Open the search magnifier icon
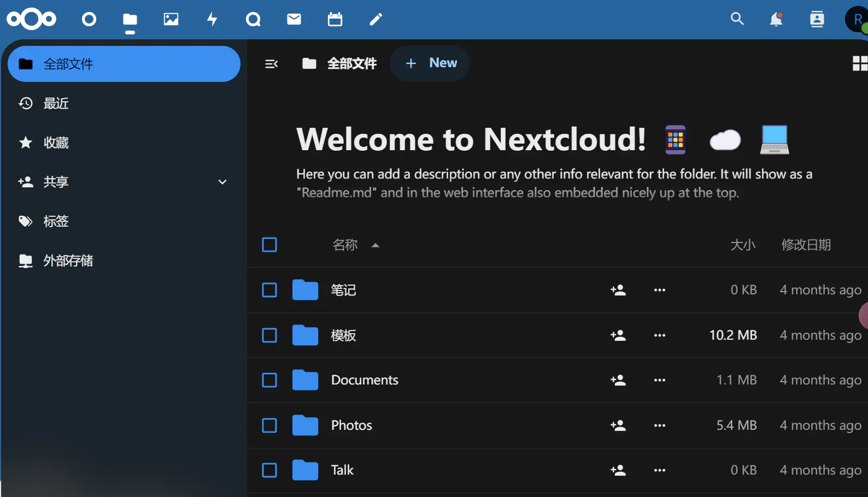 [x=737, y=19]
